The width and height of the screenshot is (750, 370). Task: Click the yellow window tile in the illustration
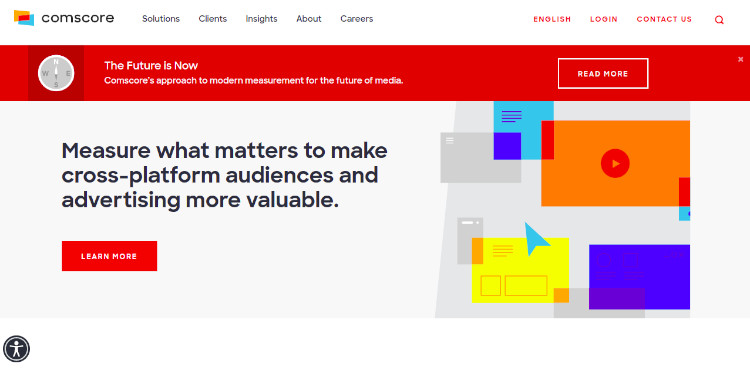click(x=520, y=270)
